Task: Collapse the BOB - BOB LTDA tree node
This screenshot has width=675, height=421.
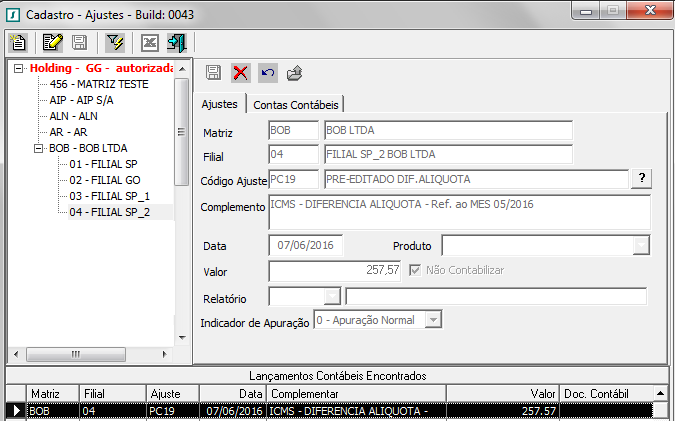Action: point(39,148)
